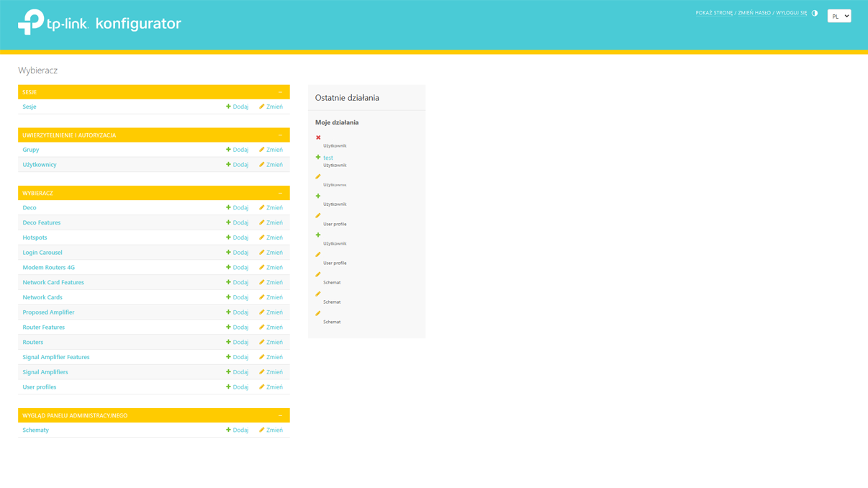Click the tp-link konfigurator logo

pyautogui.click(x=99, y=23)
